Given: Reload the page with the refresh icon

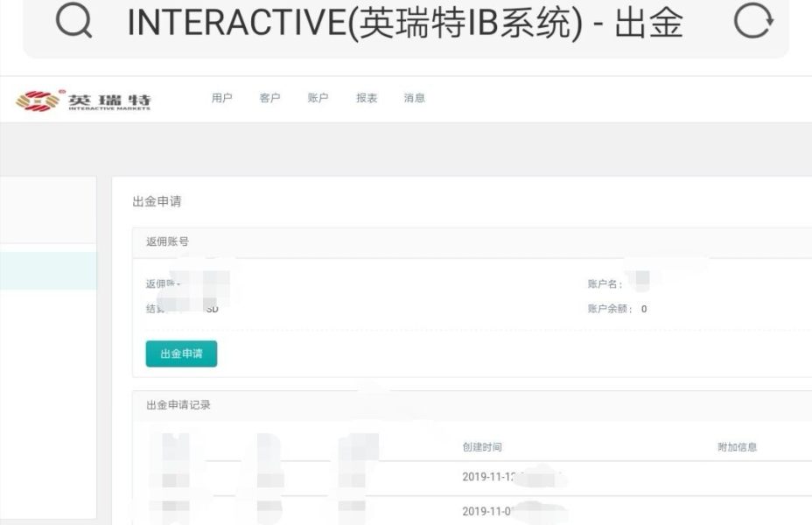Looking at the screenshot, I should (x=753, y=20).
